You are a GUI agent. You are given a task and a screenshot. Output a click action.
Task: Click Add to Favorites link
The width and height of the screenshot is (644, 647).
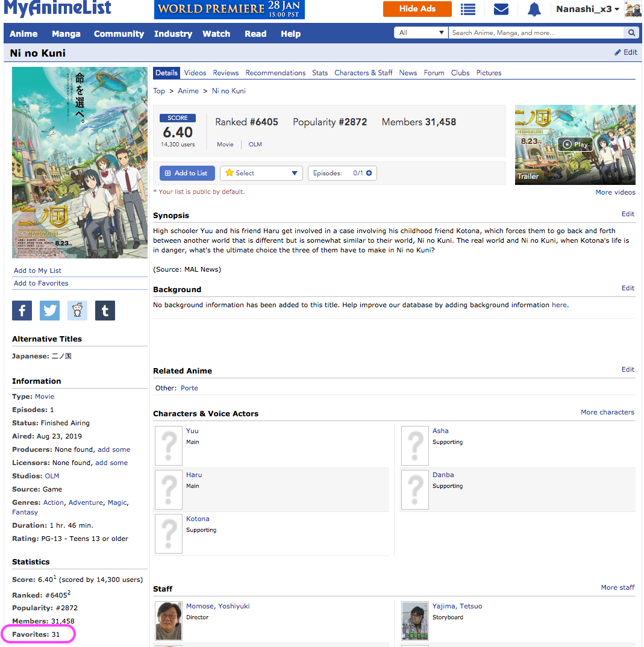click(x=41, y=283)
